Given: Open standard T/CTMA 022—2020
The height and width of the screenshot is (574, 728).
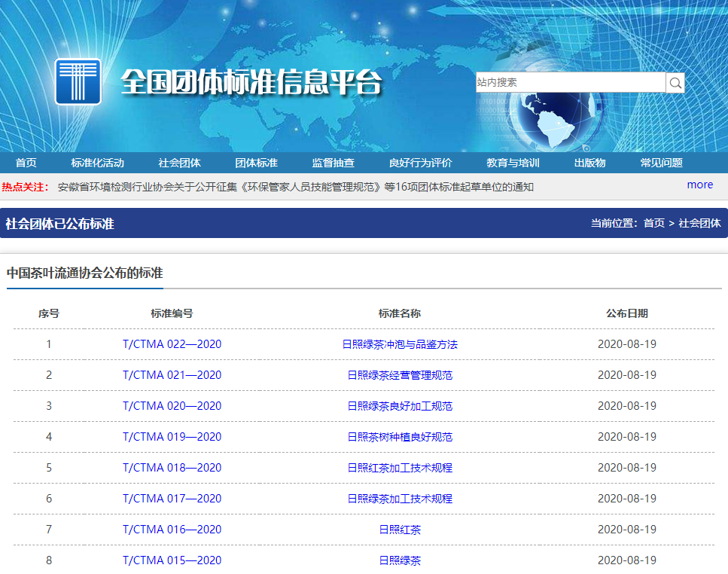Looking at the screenshot, I should pos(172,344).
